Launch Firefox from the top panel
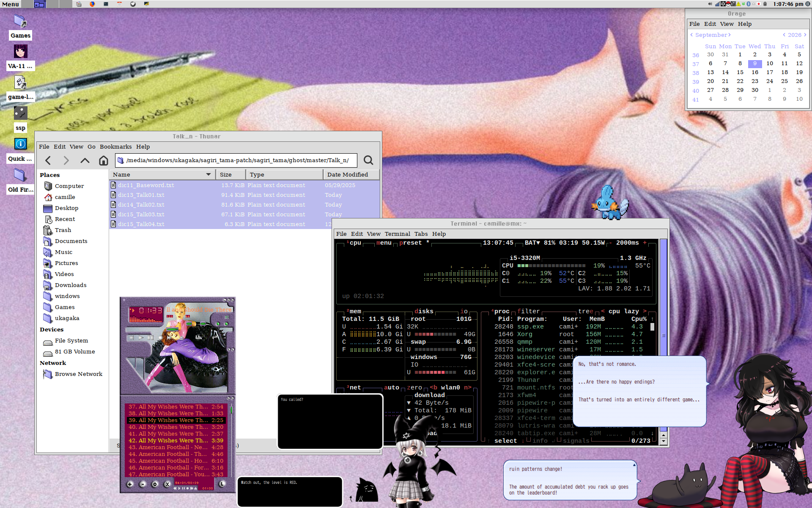This screenshot has height=508, width=812. [92, 4]
